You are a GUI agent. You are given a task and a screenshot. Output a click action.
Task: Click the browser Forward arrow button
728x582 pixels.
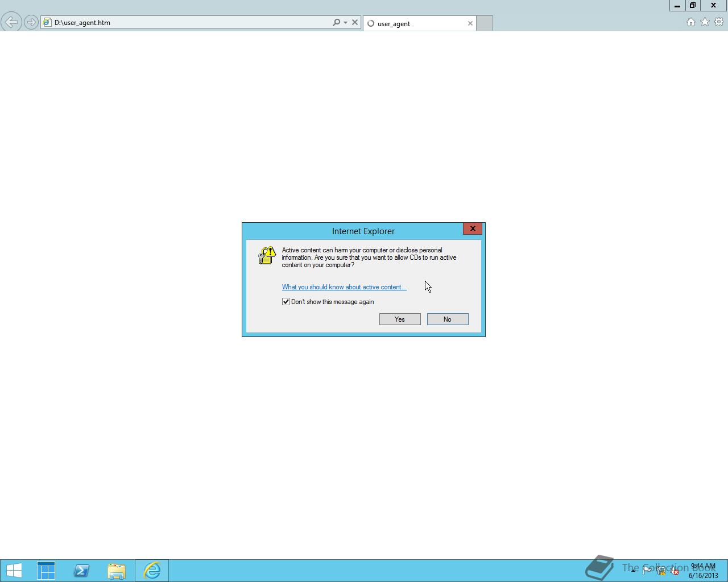click(31, 23)
